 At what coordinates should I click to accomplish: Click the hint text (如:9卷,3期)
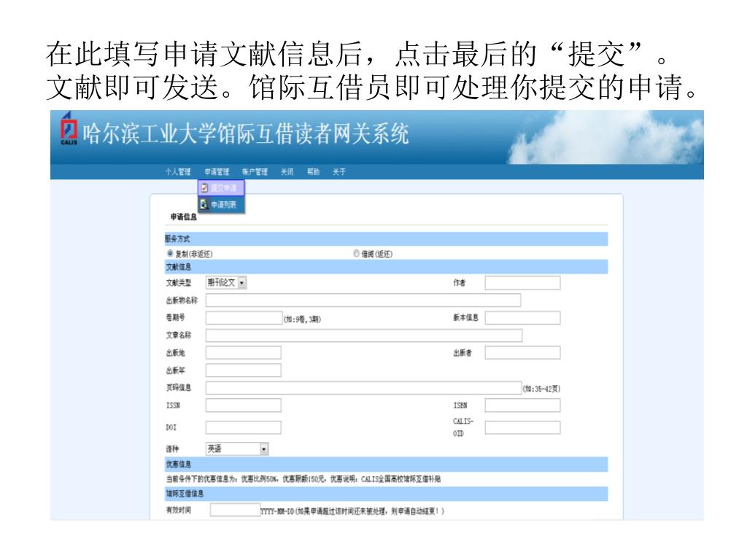303,319
